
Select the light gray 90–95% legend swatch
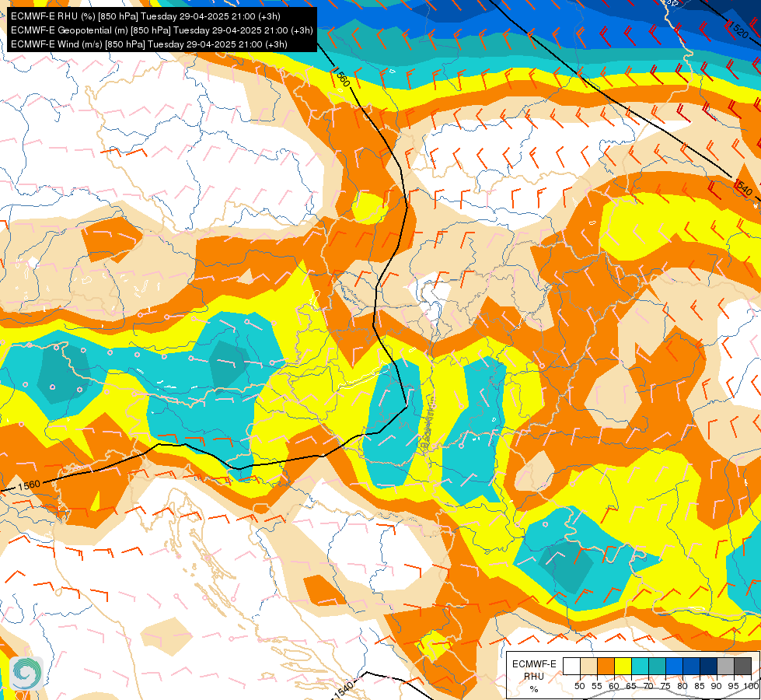pos(725,666)
